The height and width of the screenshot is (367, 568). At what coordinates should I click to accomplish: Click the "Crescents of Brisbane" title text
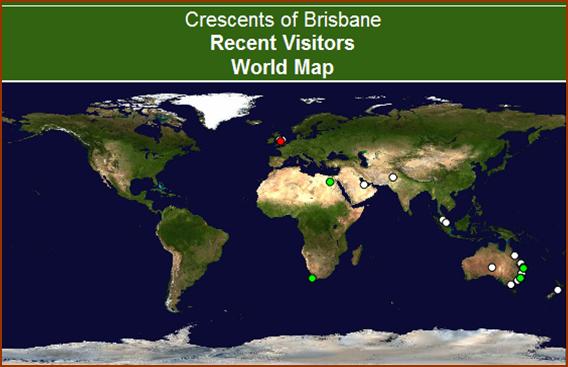(283, 19)
